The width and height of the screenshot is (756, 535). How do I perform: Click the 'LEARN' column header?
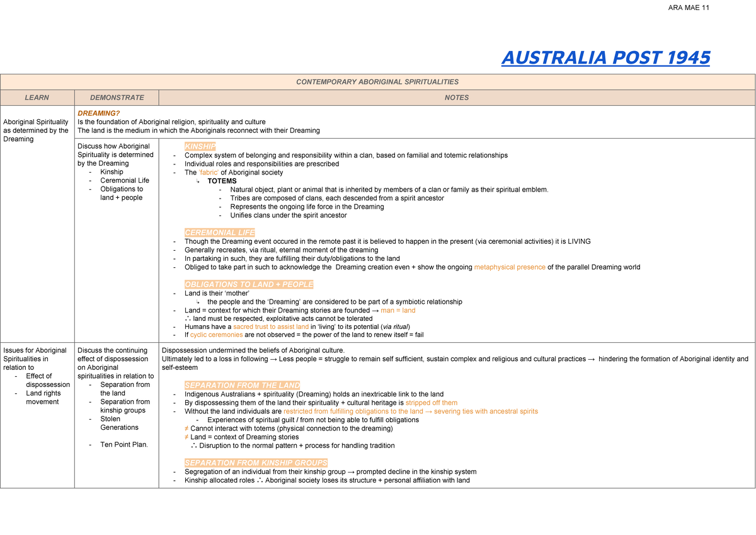[37, 98]
